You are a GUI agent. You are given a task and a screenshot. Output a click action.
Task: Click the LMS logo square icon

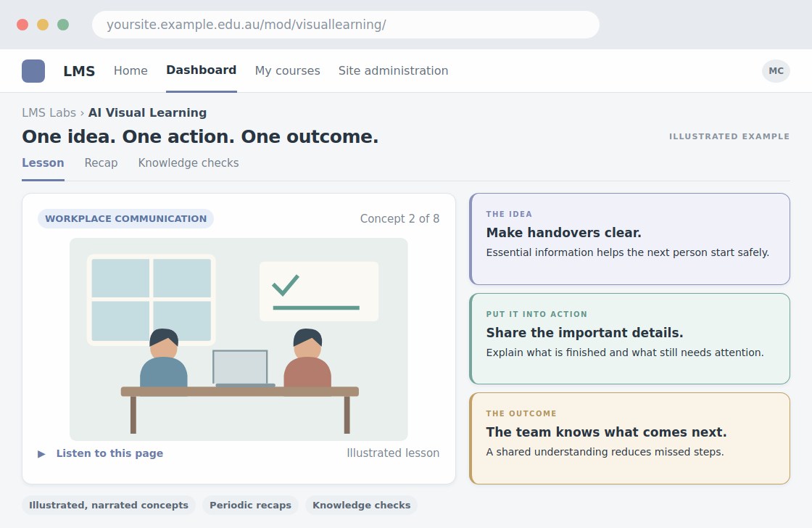(x=33, y=71)
